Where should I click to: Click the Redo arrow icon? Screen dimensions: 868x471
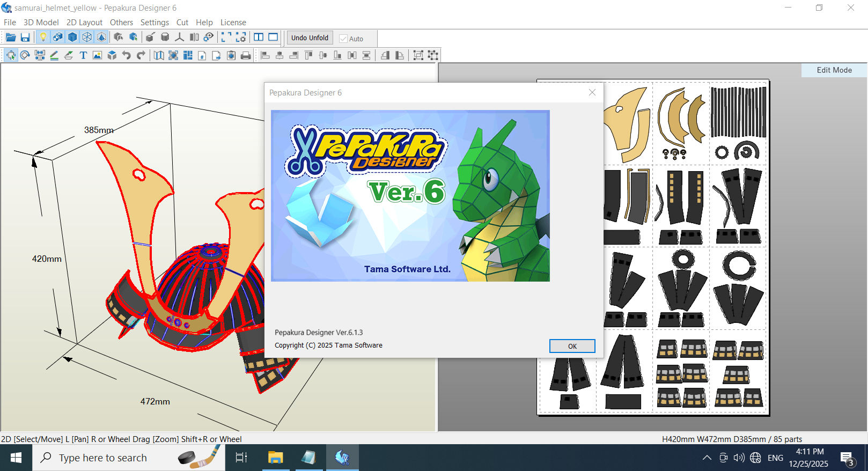pos(141,55)
